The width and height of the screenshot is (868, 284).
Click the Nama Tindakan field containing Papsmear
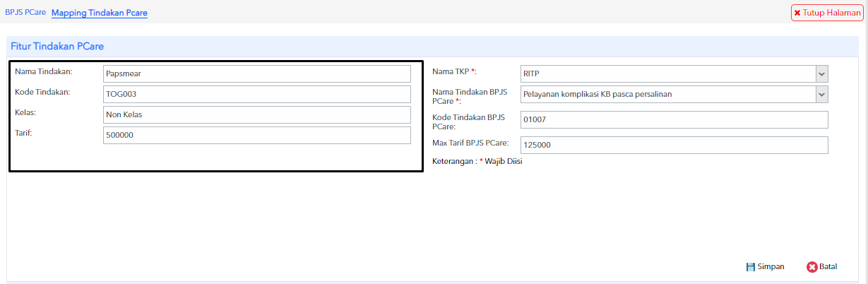256,73
